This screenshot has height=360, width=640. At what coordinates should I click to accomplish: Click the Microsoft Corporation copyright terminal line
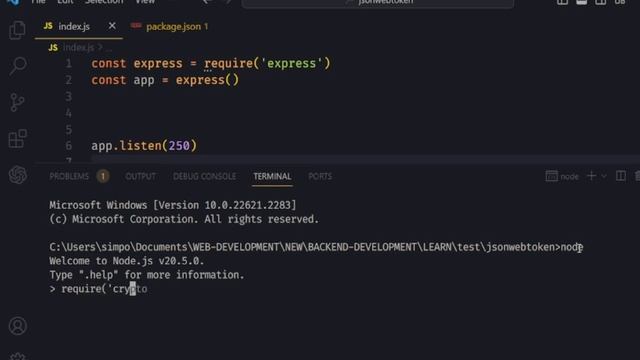point(184,219)
